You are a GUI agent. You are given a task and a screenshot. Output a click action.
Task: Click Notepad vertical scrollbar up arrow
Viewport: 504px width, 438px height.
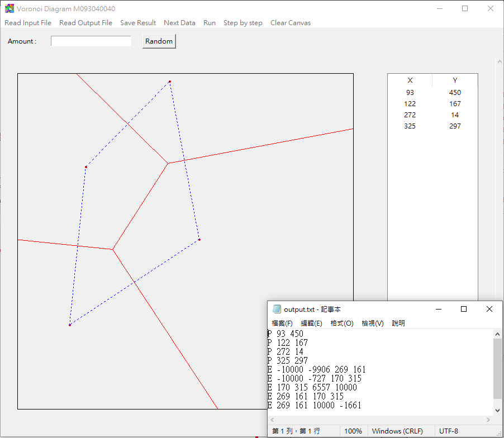(497, 334)
